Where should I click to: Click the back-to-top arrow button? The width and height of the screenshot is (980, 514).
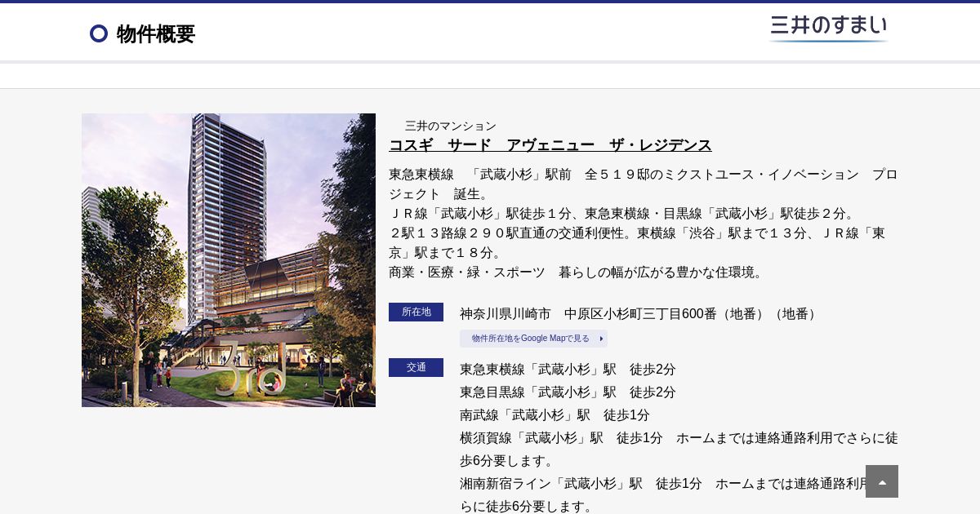(x=882, y=481)
